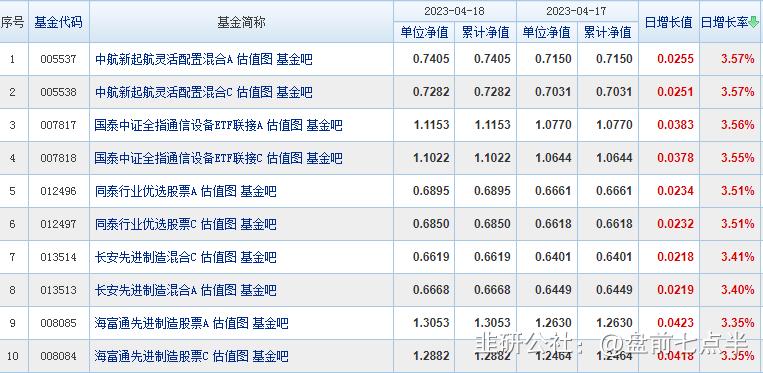Open fund 海富通先进制造股票C
Screen dimensions: 763x373
point(152,356)
